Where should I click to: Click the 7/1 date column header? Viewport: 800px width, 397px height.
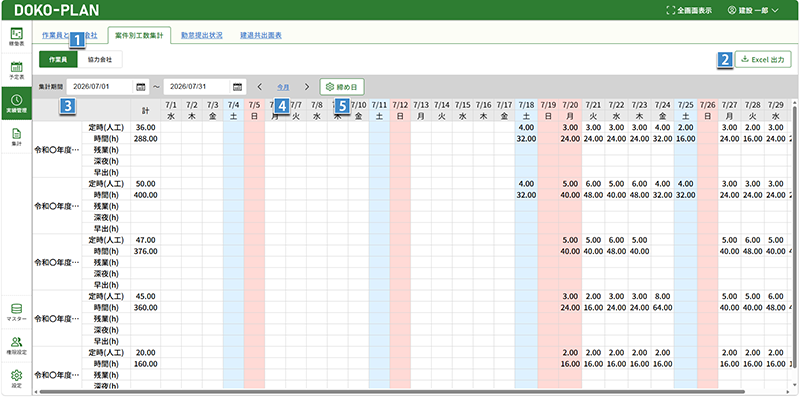click(x=171, y=104)
